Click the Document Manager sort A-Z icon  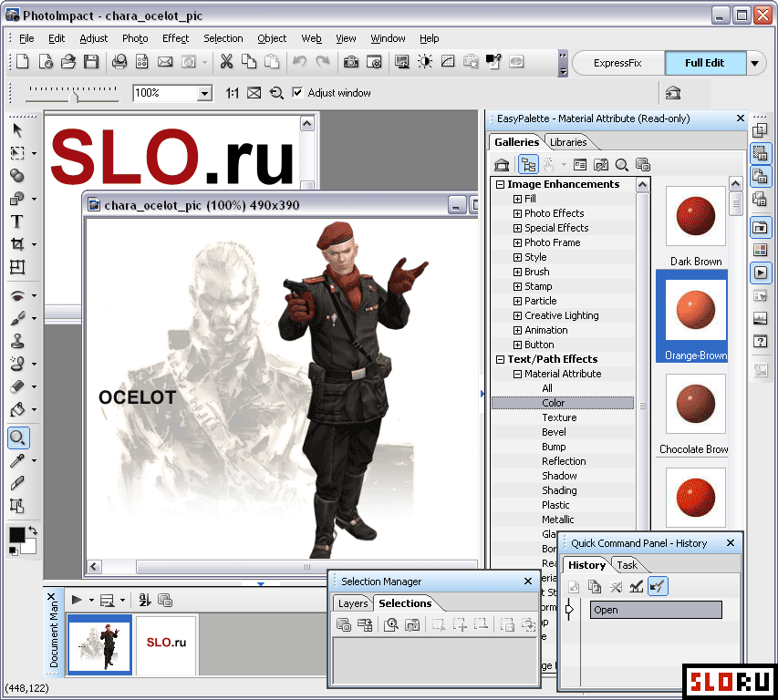[x=144, y=601]
